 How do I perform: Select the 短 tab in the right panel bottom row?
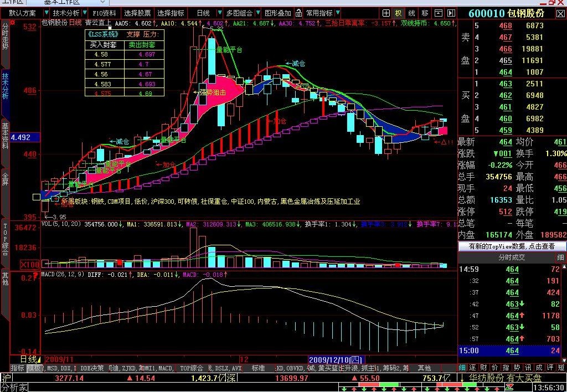(x=561, y=368)
